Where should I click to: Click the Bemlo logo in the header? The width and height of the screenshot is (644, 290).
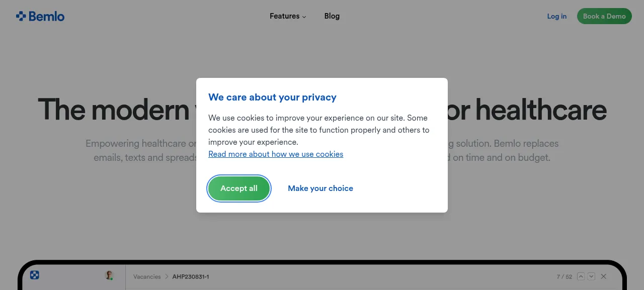40,16
